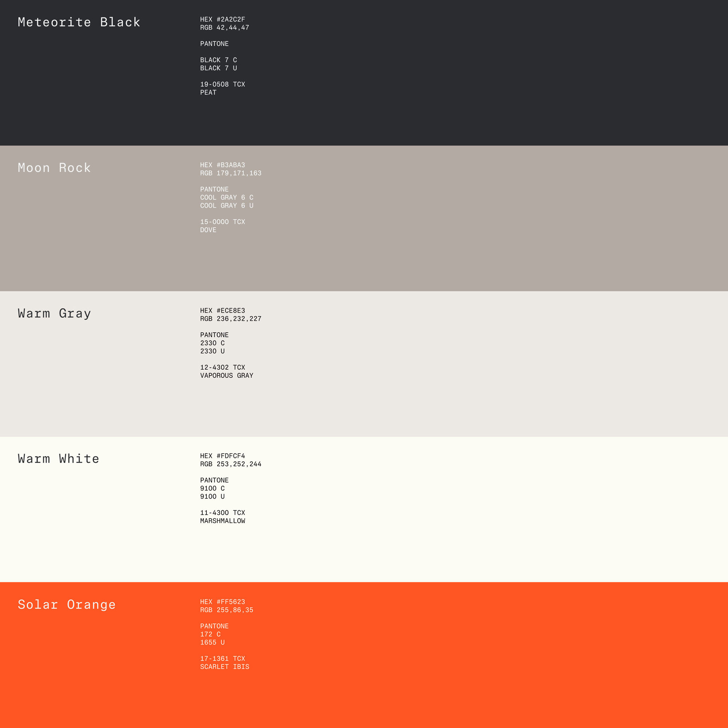Click the 1655 U Pantone code
This screenshot has width=728, height=728.
(x=212, y=642)
